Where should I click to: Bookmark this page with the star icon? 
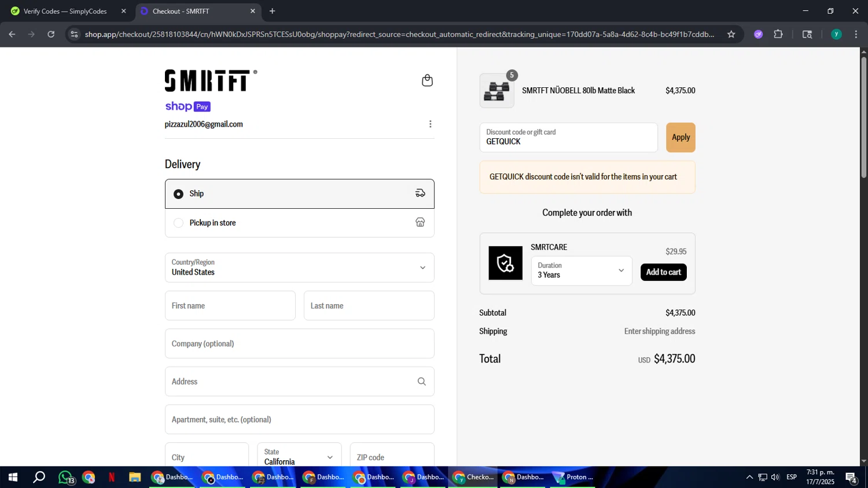[x=731, y=34]
